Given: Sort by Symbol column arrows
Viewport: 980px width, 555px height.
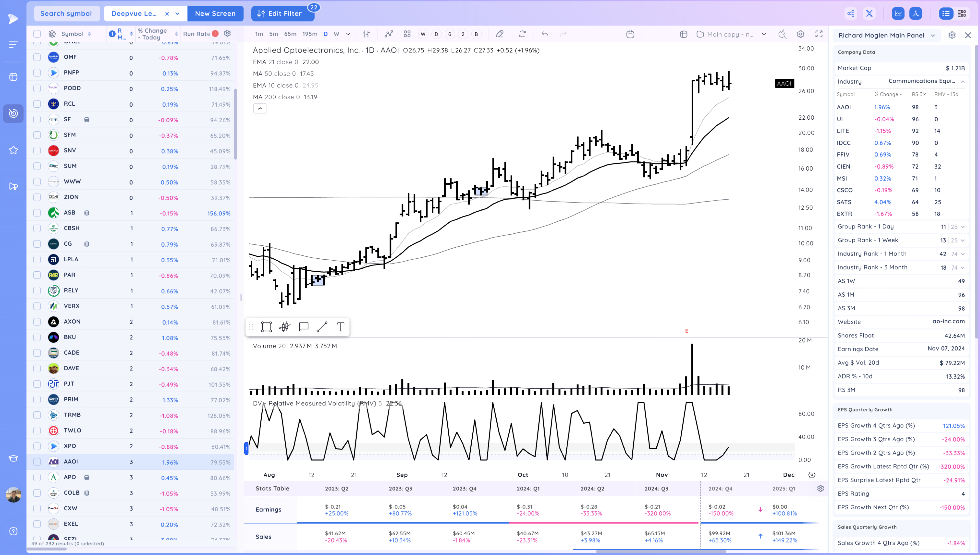Looking at the screenshot, I should tap(89, 34).
